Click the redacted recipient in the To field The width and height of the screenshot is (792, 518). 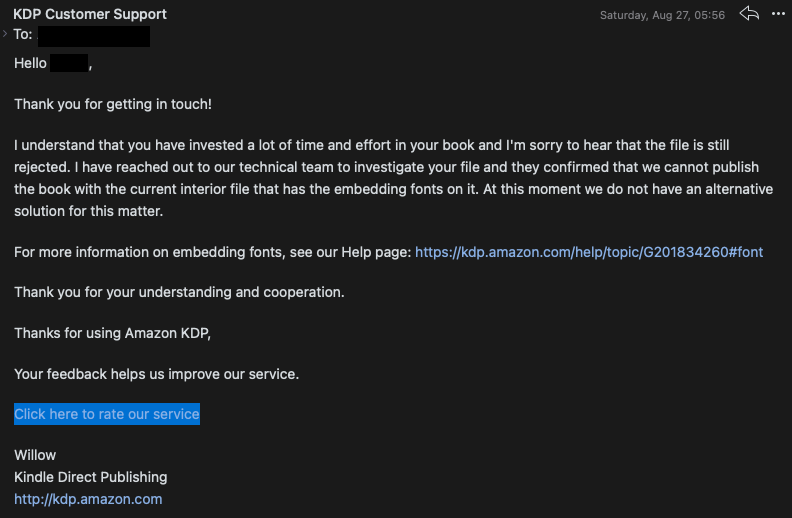click(100, 36)
